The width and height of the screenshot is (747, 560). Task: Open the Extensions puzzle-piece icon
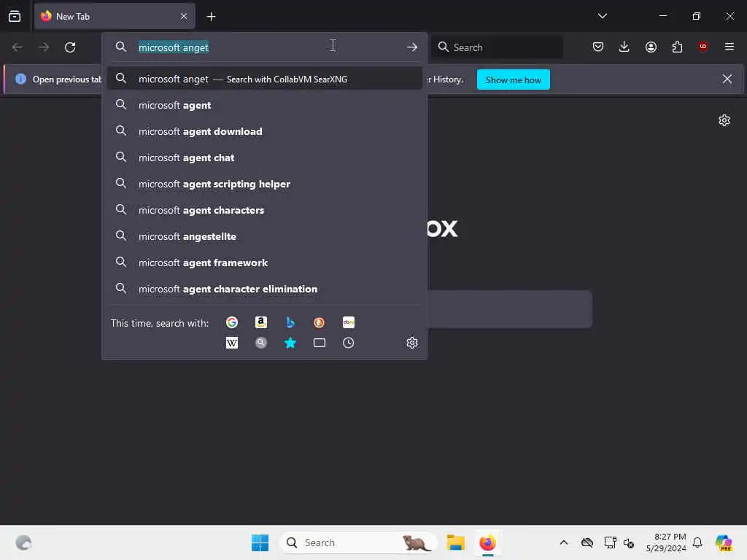tap(677, 47)
